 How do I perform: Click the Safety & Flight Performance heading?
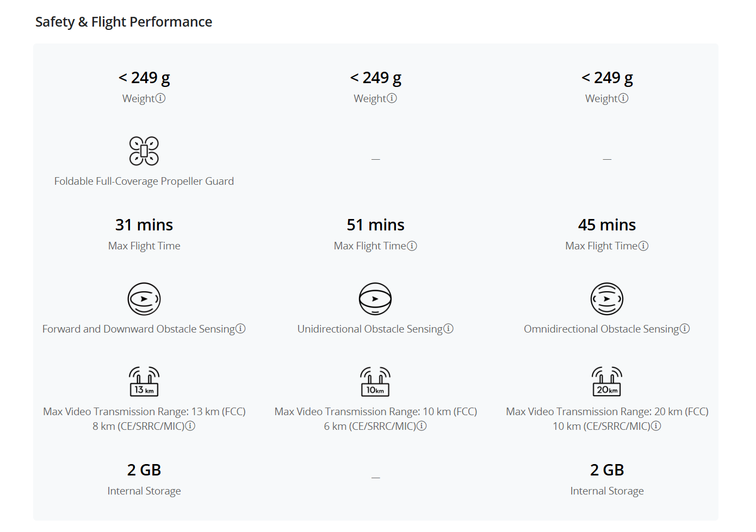(123, 22)
